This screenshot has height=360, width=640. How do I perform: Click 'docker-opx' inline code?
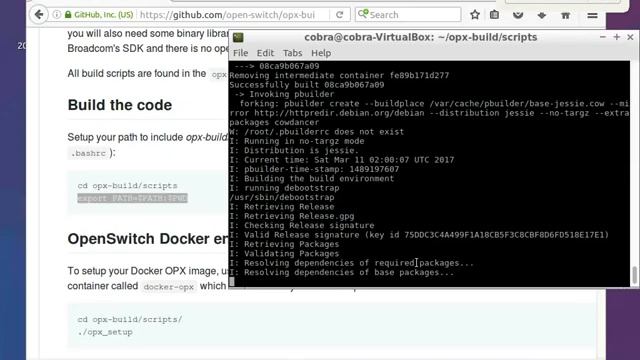point(169,287)
